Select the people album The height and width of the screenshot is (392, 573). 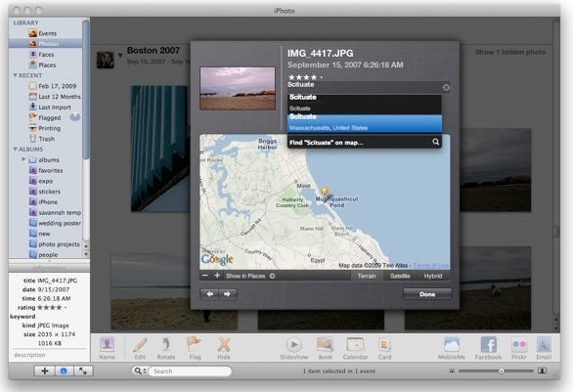48,254
